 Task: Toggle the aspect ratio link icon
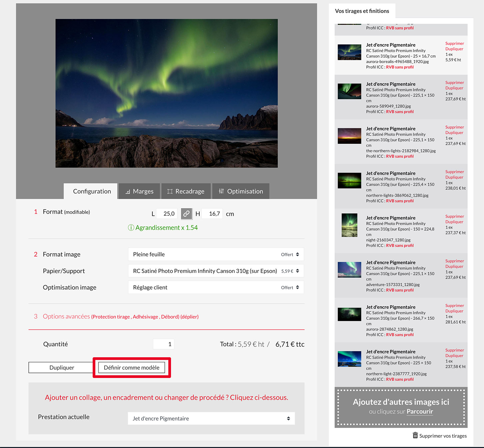[x=186, y=214]
